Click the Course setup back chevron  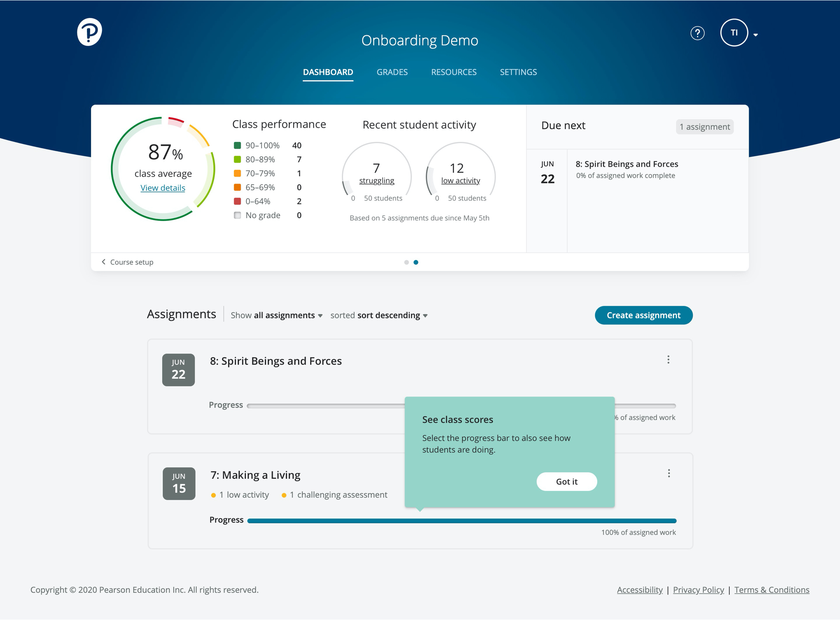tap(104, 262)
